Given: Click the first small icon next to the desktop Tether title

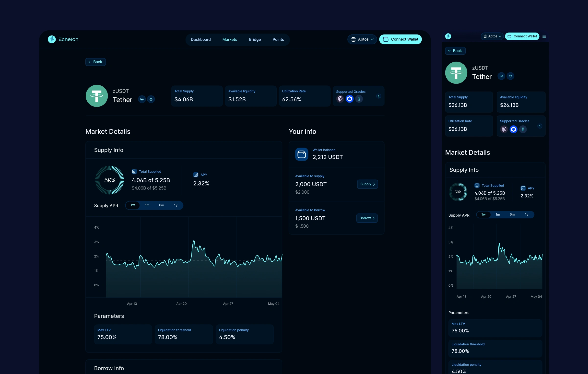Looking at the screenshot, I should [142, 99].
